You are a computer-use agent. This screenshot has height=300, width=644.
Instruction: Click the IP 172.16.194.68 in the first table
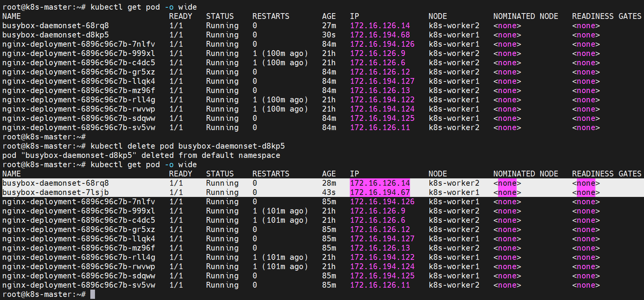(x=380, y=35)
